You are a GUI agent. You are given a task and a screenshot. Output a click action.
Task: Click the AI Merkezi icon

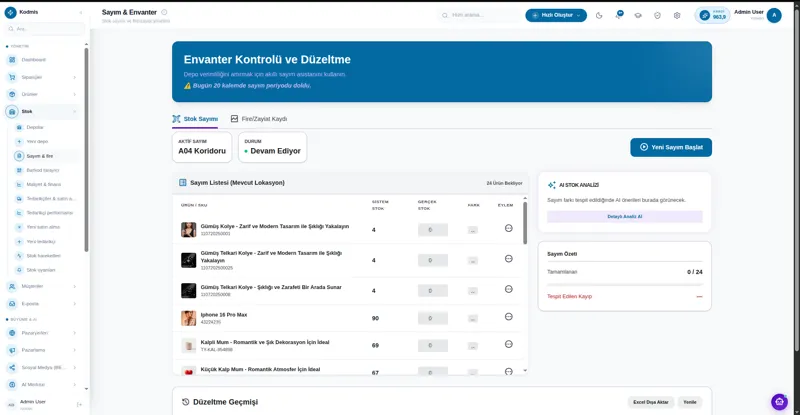click(x=12, y=384)
